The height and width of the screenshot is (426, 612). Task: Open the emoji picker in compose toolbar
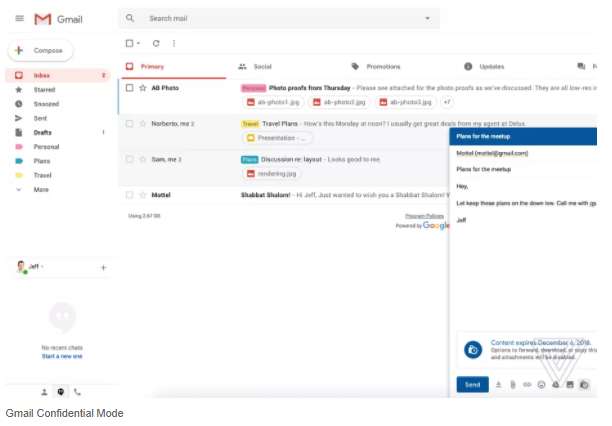541,384
